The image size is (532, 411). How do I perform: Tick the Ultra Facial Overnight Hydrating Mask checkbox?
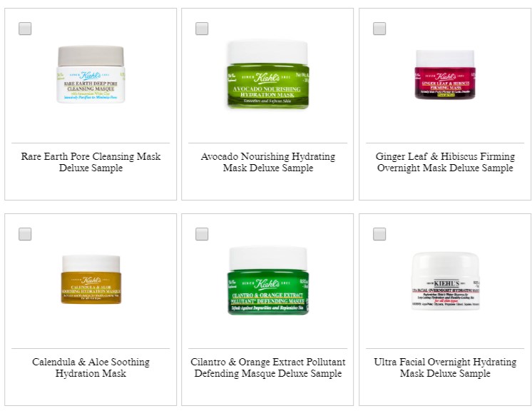click(379, 234)
